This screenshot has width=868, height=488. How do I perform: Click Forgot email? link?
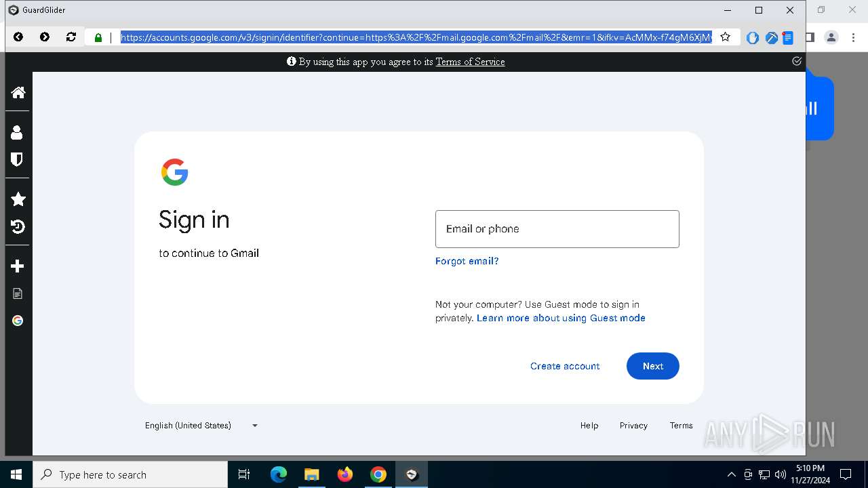(x=467, y=261)
